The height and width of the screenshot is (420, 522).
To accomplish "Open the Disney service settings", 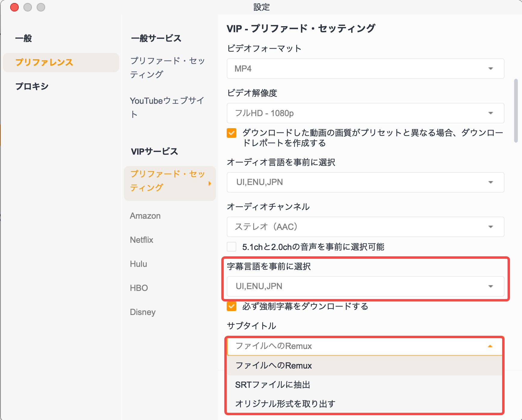I will click(143, 312).
